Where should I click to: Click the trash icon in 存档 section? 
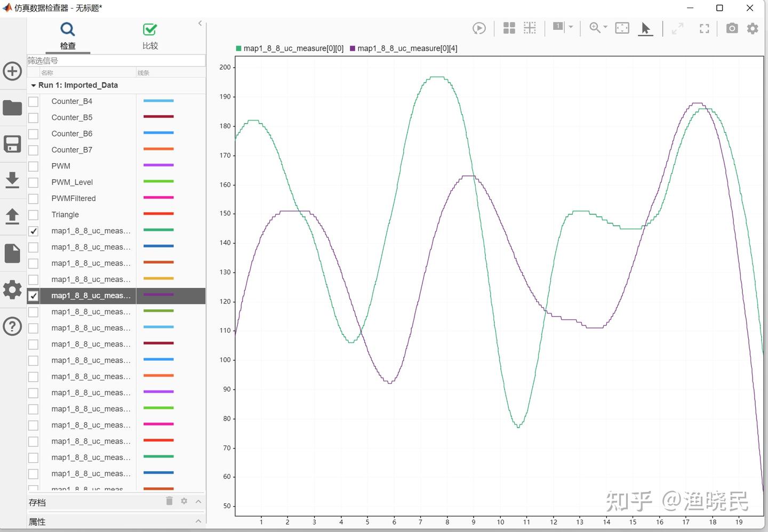tap(169, 501)
